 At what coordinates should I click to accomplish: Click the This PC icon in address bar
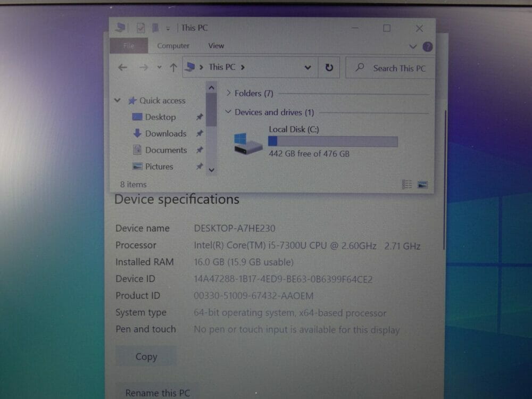pos(190,67)
